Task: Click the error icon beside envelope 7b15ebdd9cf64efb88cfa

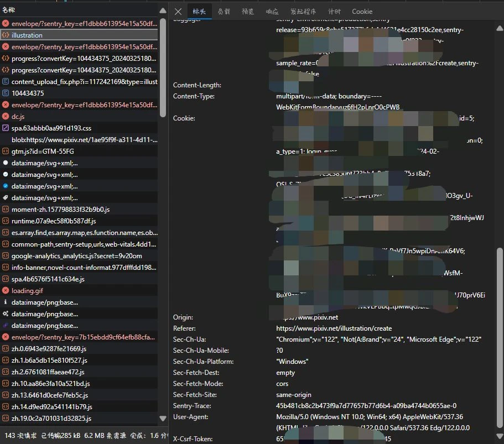Action: [6, 337]
